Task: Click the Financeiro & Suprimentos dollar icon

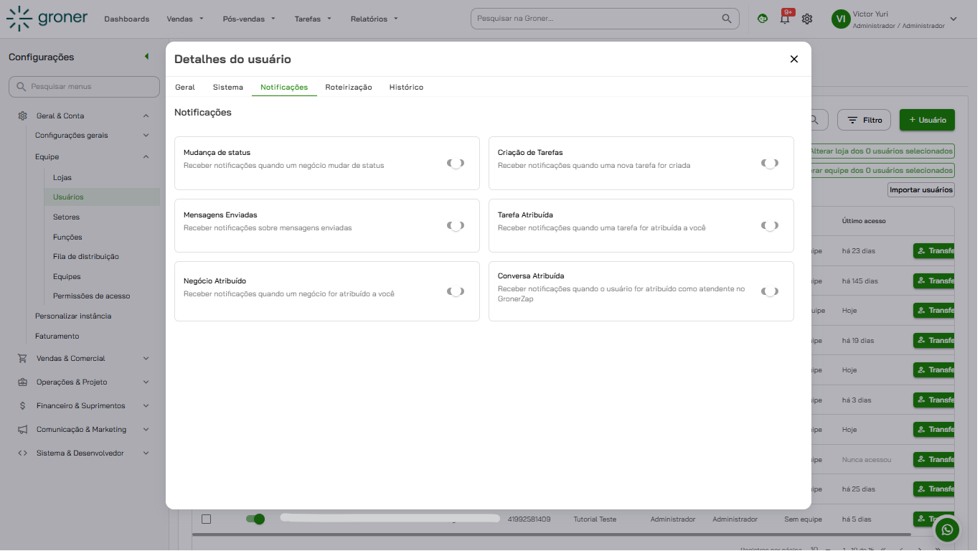Action: click(23, 405)
